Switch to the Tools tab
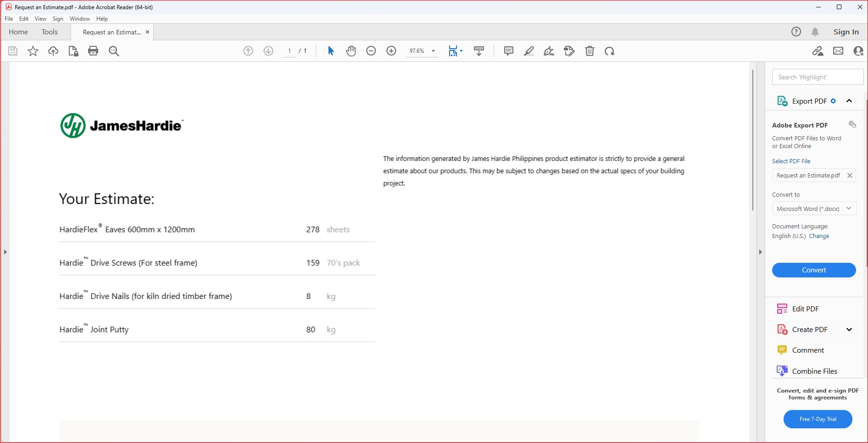The height and width of the screenshot is (443, 868). tap(50, 32)
